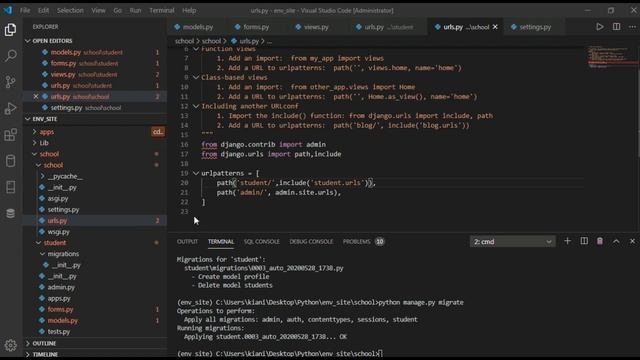Open the stacked database icon in activity bar

pyautogui.click(x=11, y=213)
